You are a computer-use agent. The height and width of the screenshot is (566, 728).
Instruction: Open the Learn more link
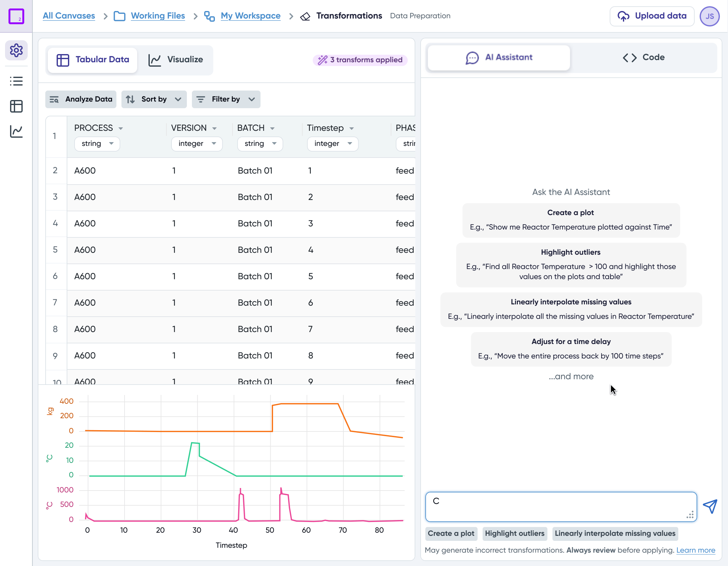[695, 550]
